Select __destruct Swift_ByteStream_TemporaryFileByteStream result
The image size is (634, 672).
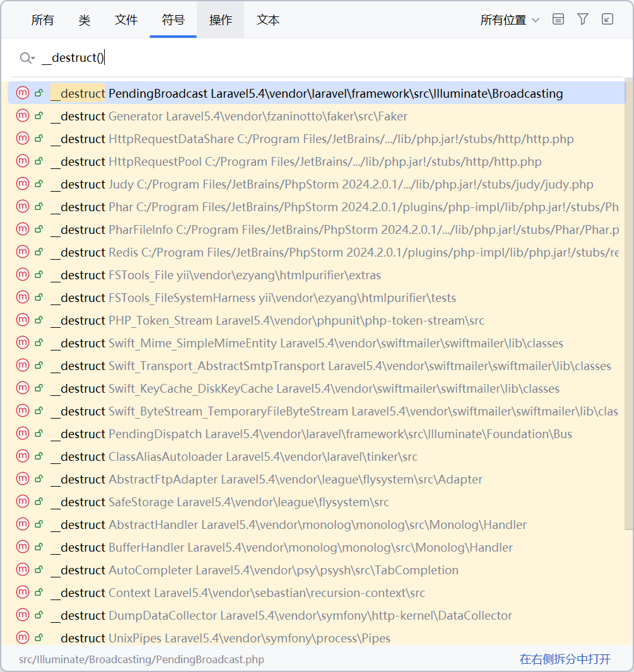[x=317, y=411]
